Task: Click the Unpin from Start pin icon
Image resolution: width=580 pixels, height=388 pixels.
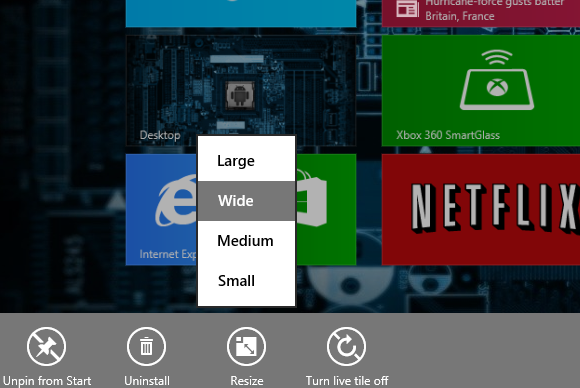Action: pos(47,347)
